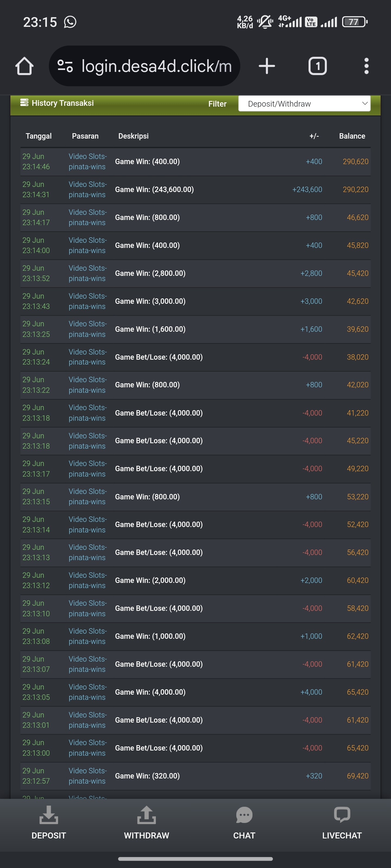Click the History Transaksi list icon
The image size is (391, 868).
24,103
